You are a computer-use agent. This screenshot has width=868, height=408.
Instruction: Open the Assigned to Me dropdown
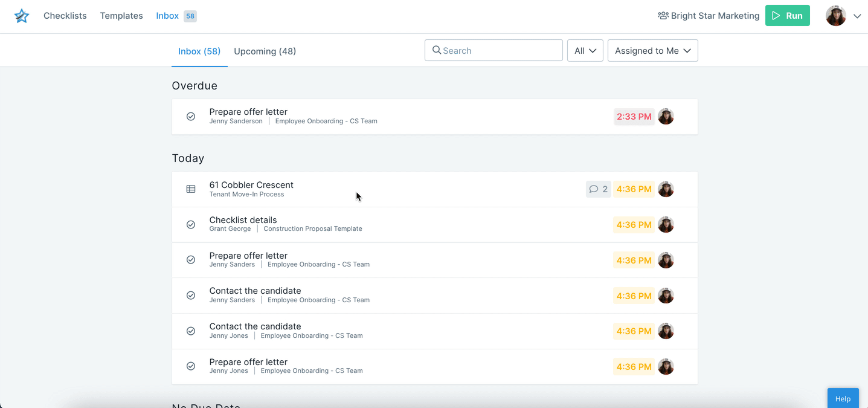pos(653,51)
